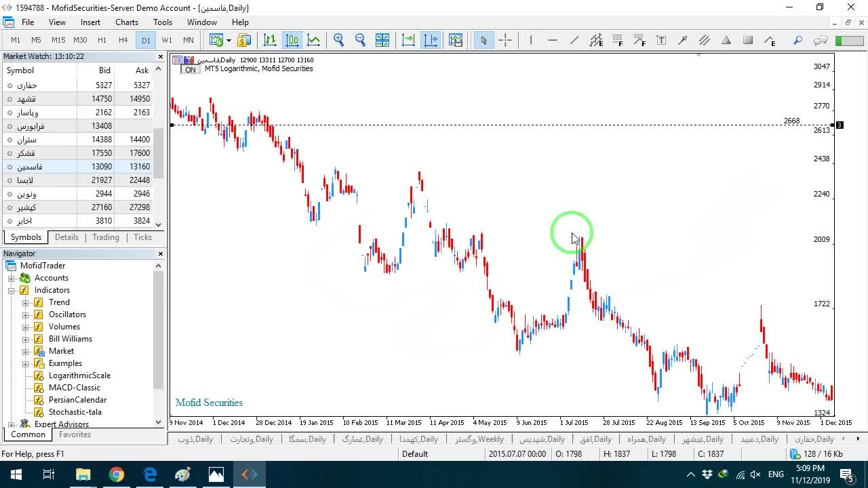Expand the Volumes node
The width and height of the screenshot is (868, 488).
pyautogui.click(x=26, y=327)
